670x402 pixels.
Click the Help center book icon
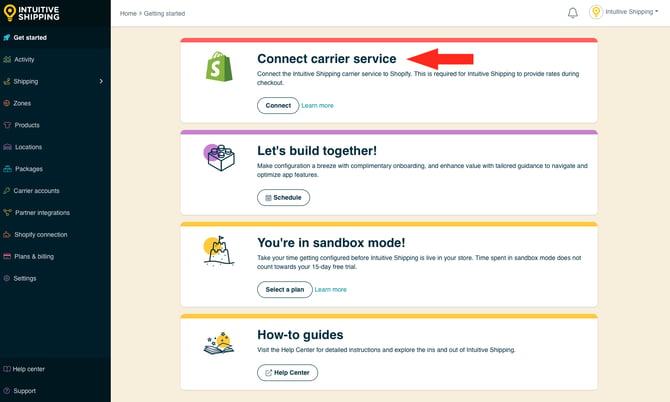pos(6,369)
